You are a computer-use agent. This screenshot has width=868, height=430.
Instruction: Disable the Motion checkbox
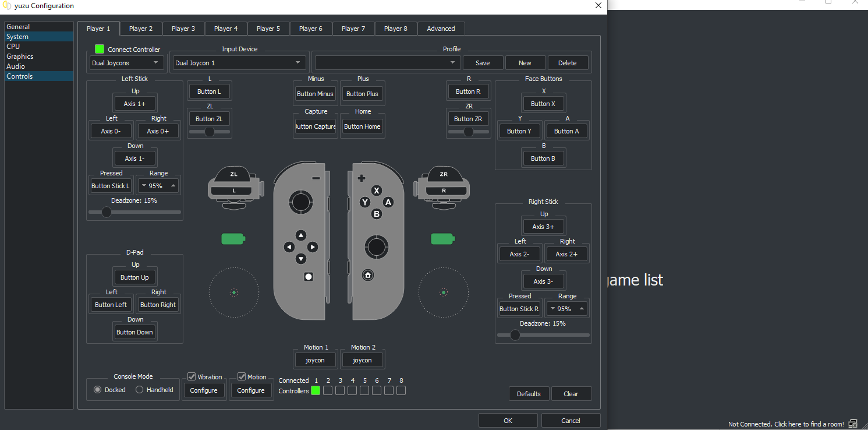(242, 377)
